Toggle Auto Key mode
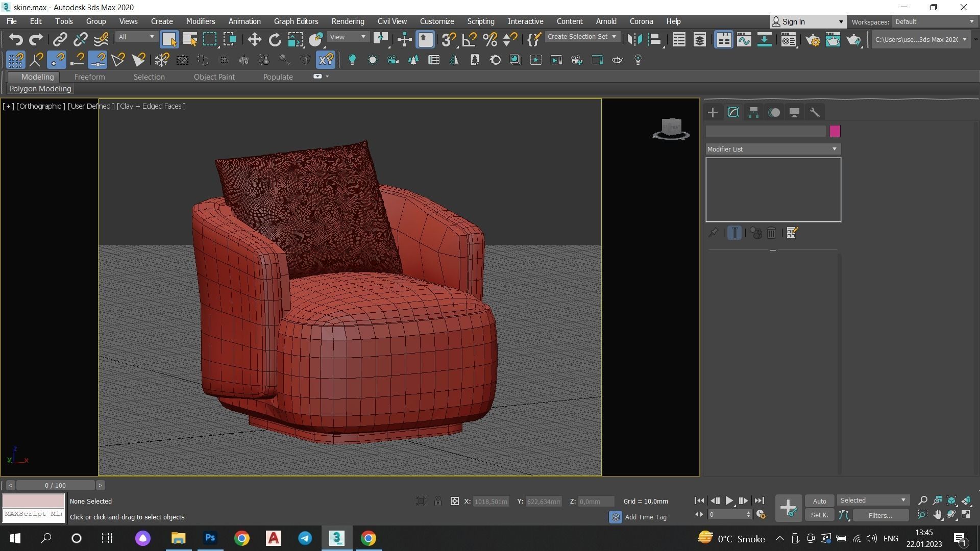The image size is (980, 551). coord(819,501)
